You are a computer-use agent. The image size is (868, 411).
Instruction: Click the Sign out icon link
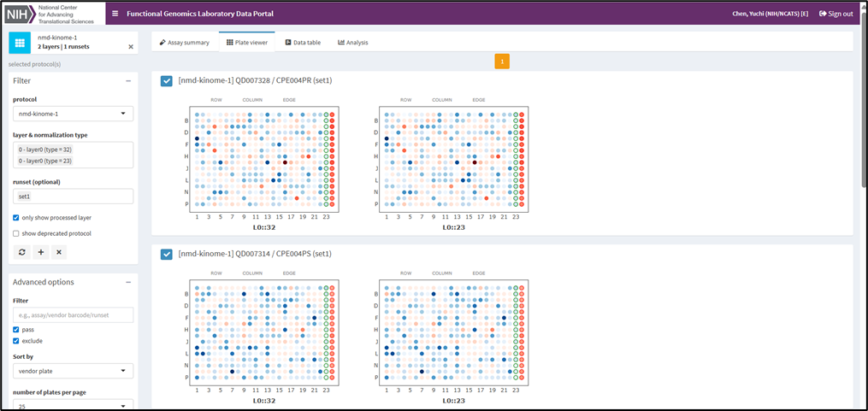(x=836, y=14)
